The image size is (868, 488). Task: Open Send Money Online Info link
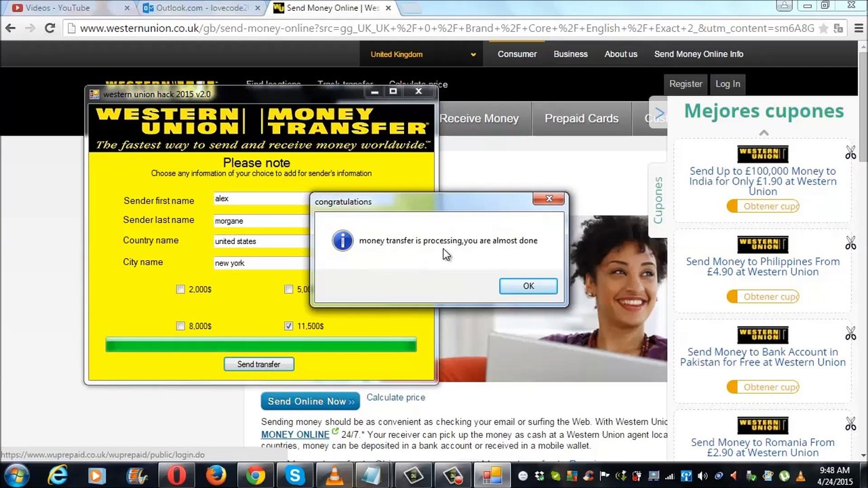coord(698,54)
